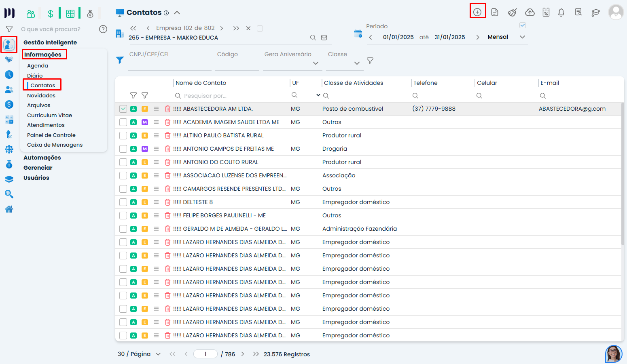Image resolution: width=627 pixels, height=364 pixels.
Task: Open Agenda in the Informações menu
Action: pyautogui.click(x=38, y=65)
